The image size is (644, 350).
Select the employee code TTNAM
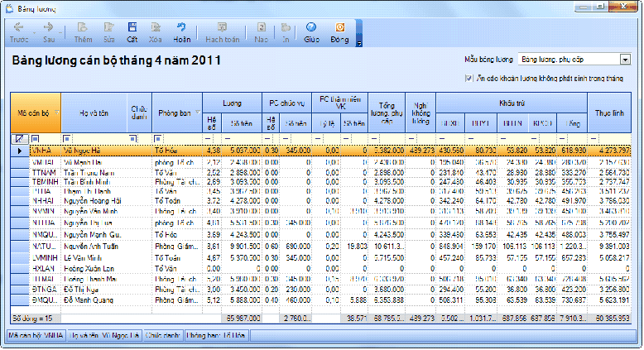tap(44, 173)
